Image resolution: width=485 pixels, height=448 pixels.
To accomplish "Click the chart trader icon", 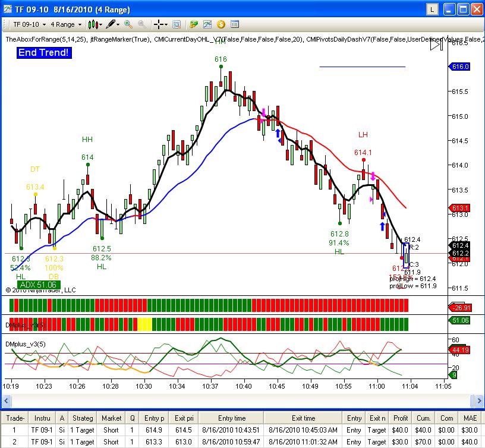I will pos(194,24).
